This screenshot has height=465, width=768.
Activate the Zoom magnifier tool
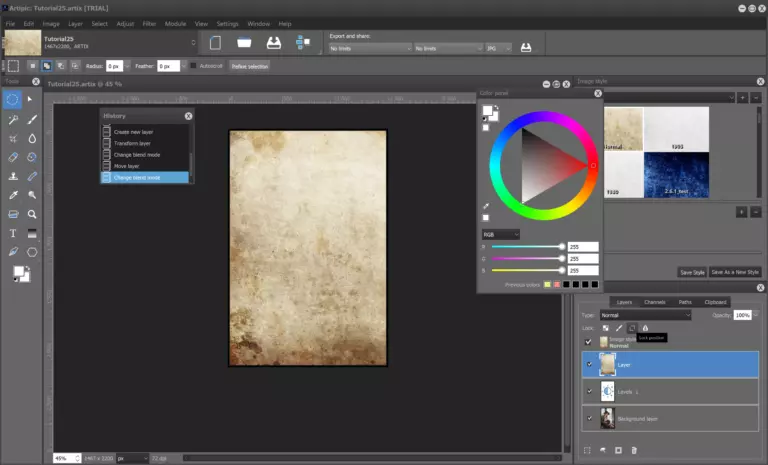[x=33, y=214]
